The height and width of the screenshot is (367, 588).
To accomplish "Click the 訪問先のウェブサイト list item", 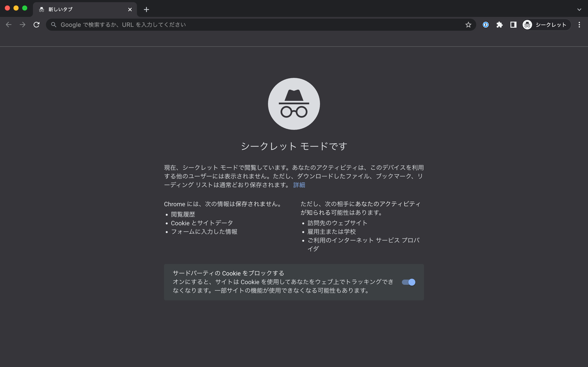I will click(x=337, y=223).
